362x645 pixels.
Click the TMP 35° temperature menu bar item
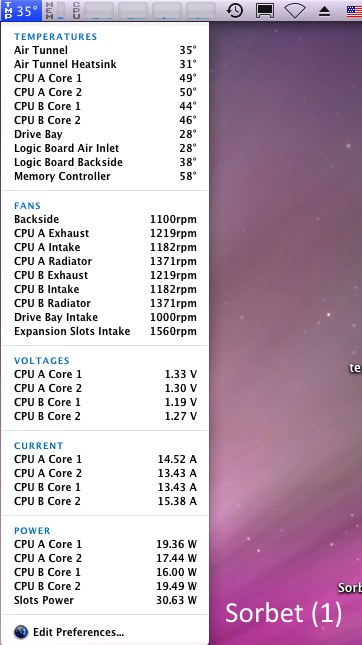(21, 11)
